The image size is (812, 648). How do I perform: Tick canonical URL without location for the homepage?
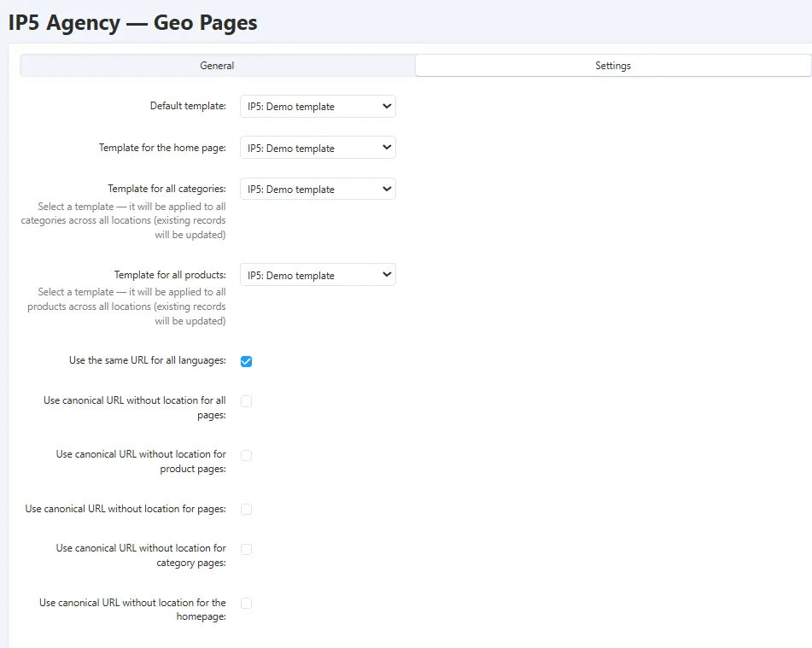[247, 603]
